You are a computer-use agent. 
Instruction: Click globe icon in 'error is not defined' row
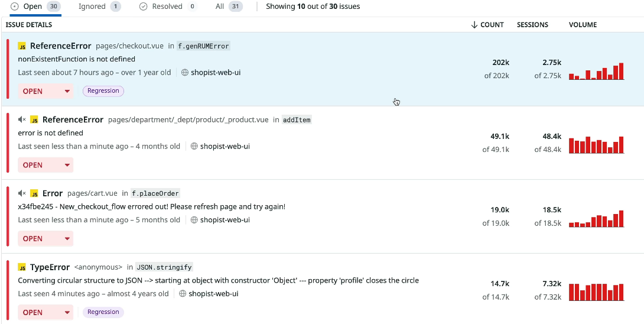194,146
